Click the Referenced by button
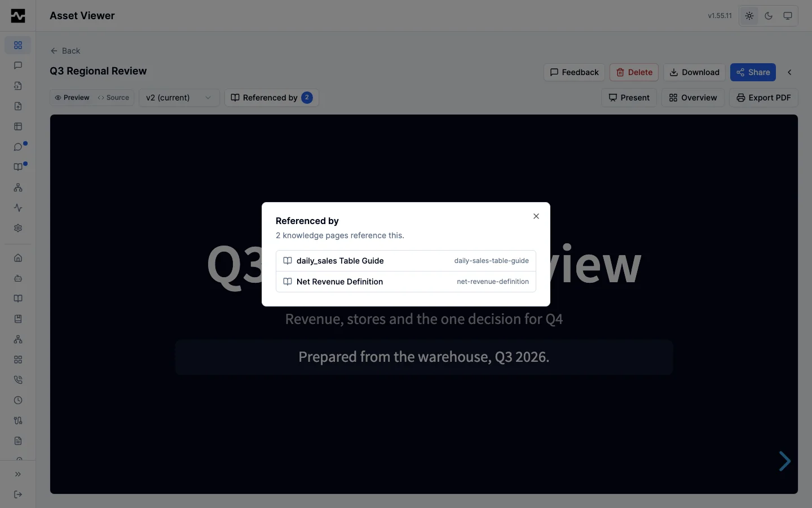This screenshot has height=508, width=812. tap(272, 98)
